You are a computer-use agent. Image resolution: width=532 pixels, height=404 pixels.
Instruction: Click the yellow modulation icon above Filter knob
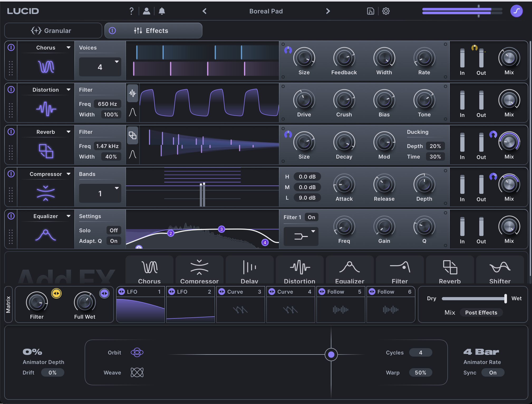click(56, 293)
